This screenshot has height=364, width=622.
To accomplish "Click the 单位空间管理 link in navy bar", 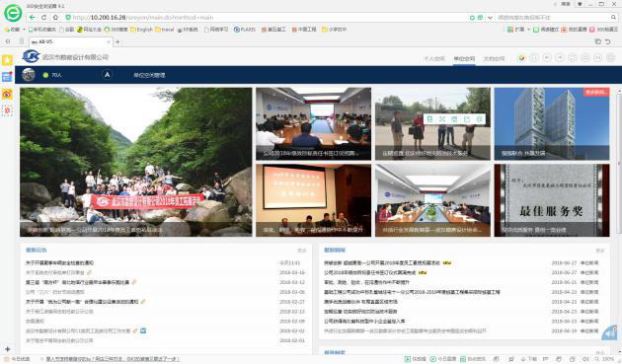I will (x=149, y=75).
